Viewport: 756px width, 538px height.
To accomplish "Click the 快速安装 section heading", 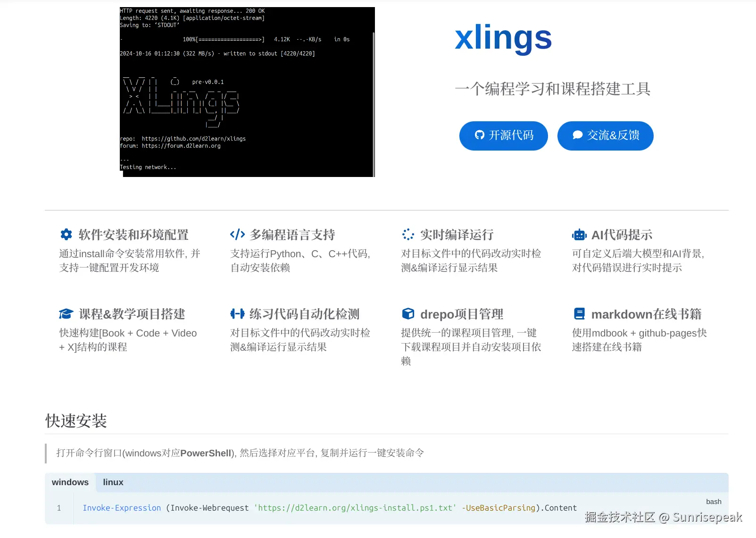I will (x=76, y=420).
